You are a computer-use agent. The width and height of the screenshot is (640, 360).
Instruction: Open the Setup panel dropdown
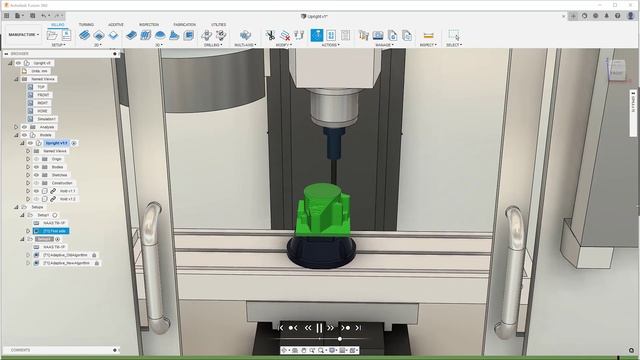(x=59, y=45)
